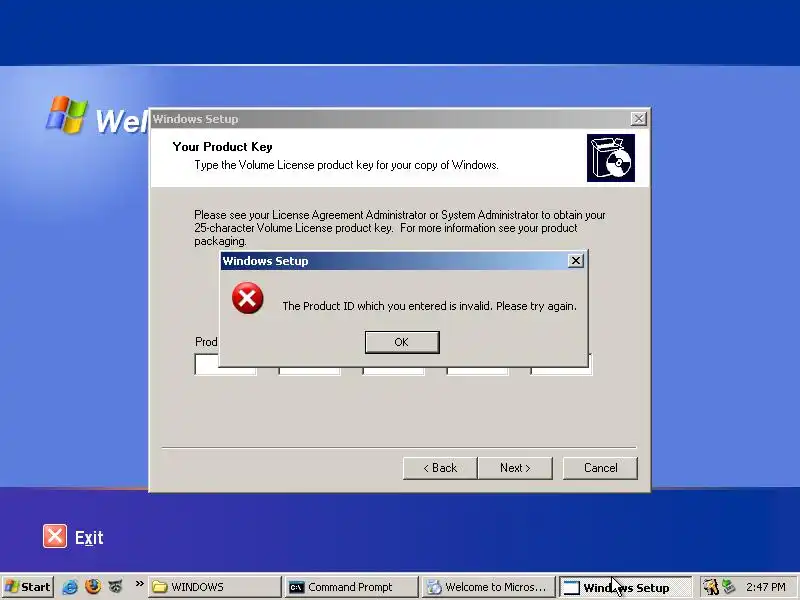Click the Back button in Windows Setup
Image resolution: width=800 pixels, height=600 pixels.
(440, 468)
